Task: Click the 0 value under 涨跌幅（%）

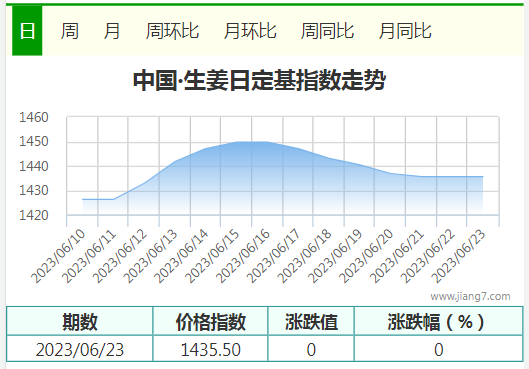Action: click(x=439, y=349)
